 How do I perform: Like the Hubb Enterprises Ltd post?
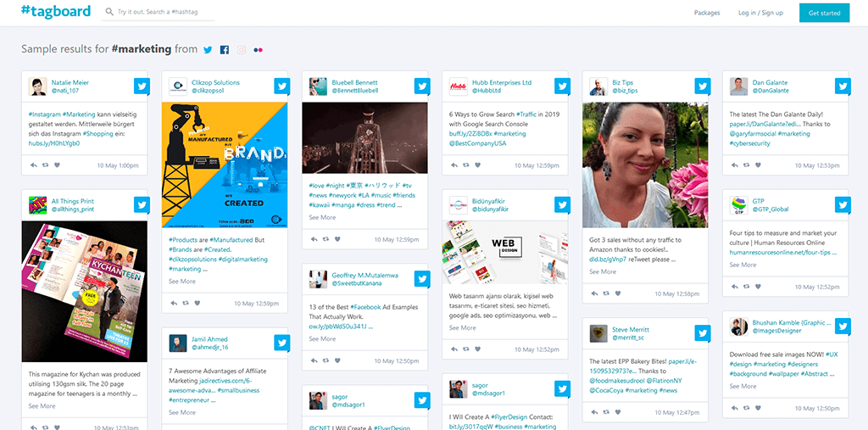(478, 165)
